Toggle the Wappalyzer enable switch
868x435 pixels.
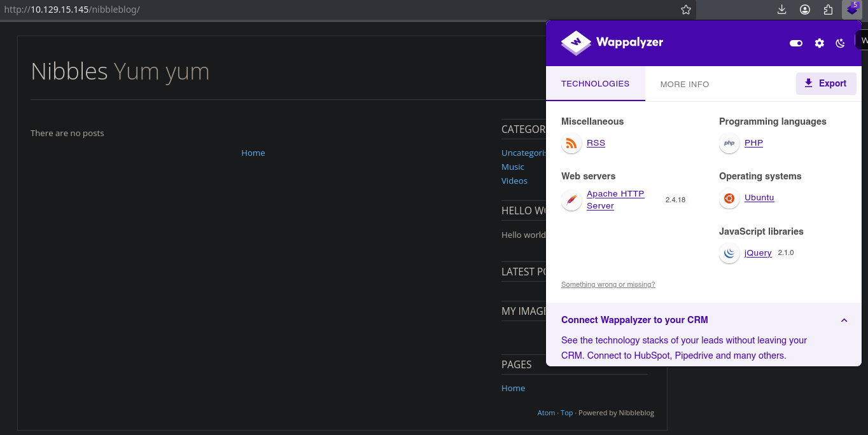pyautogui.click(x=795, y=43)
